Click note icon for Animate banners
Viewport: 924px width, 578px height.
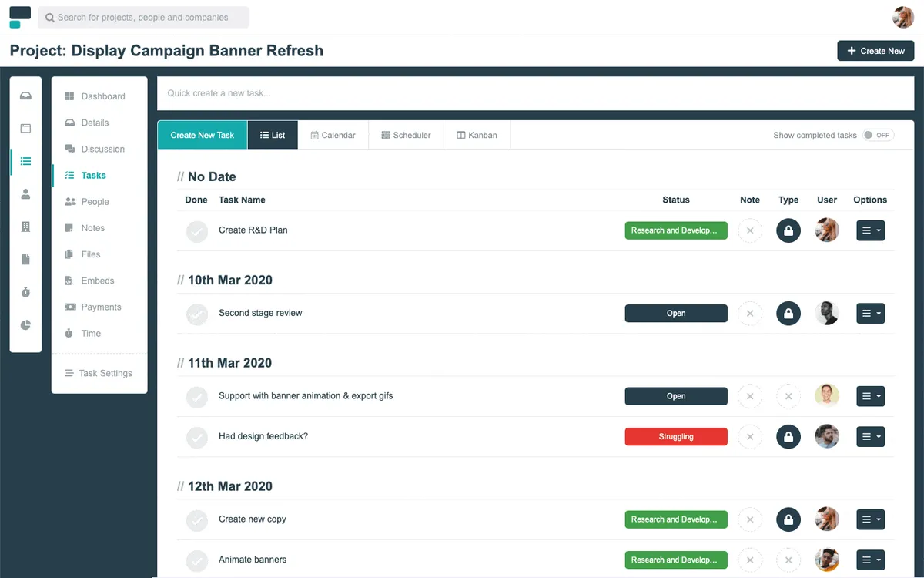point(750,560)
